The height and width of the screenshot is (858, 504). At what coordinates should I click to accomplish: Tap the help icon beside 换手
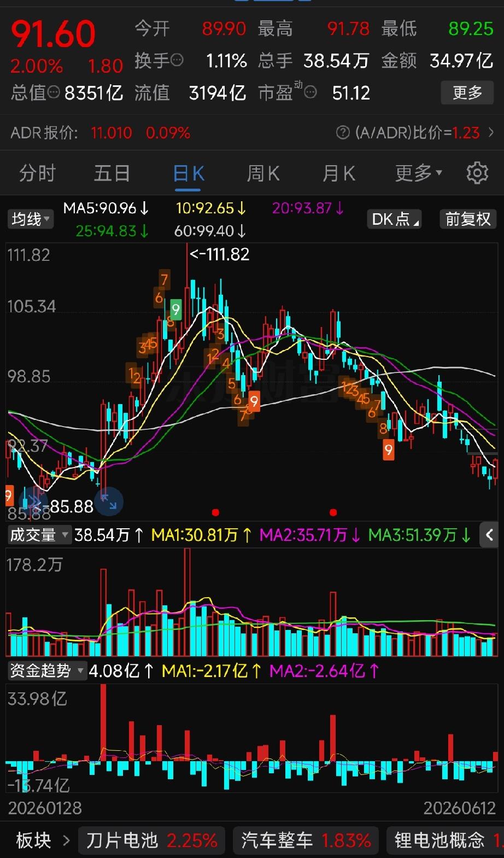coord(177,60)
